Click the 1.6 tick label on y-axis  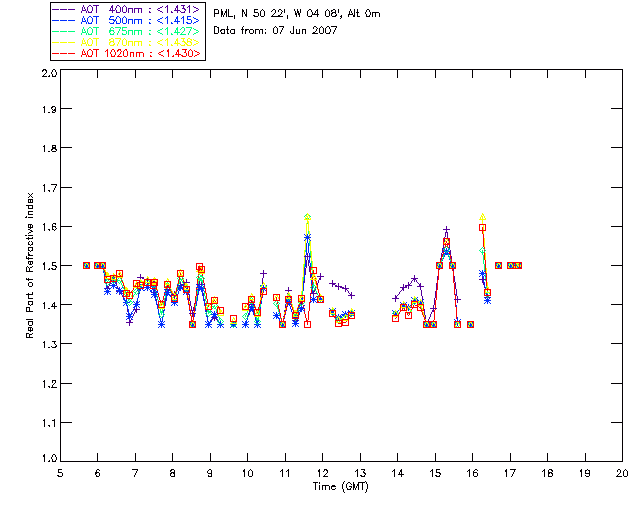pyautogui.click(x=49, y=227)
